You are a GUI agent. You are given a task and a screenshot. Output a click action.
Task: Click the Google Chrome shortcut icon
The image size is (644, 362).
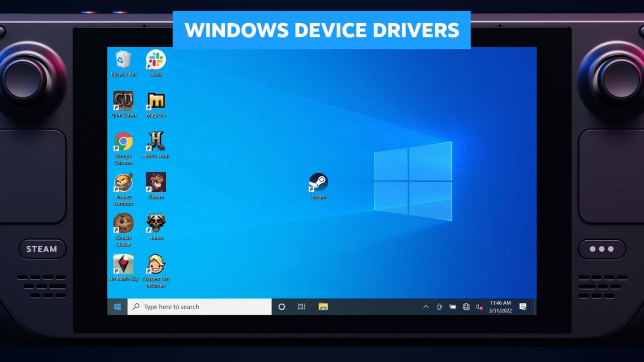pos(123,142)
